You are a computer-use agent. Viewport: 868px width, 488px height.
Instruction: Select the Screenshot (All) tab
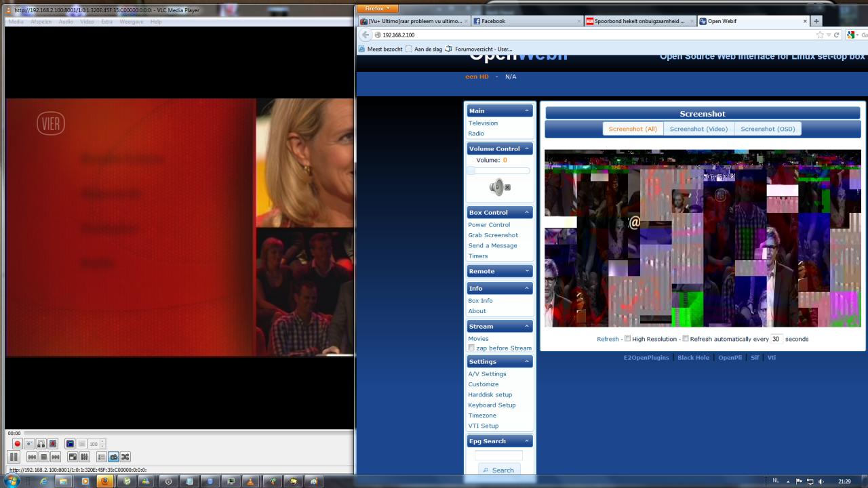(x=633, y=129)
